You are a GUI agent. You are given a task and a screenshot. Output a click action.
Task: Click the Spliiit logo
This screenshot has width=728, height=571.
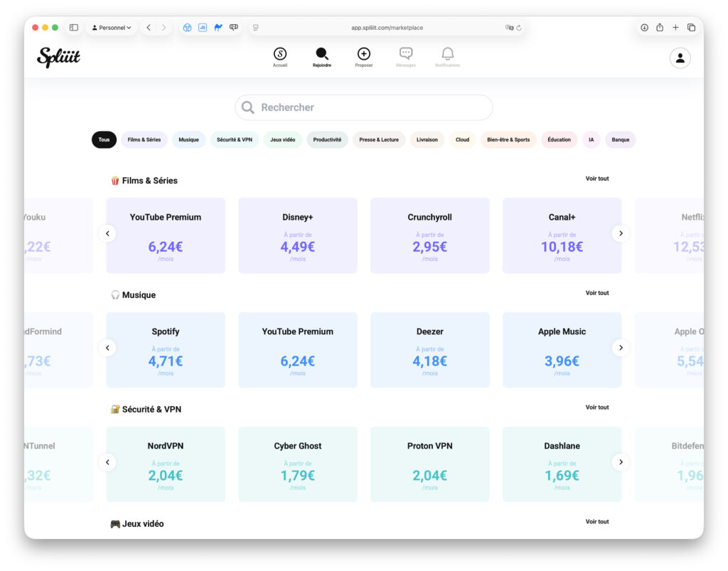pos(58,57)
